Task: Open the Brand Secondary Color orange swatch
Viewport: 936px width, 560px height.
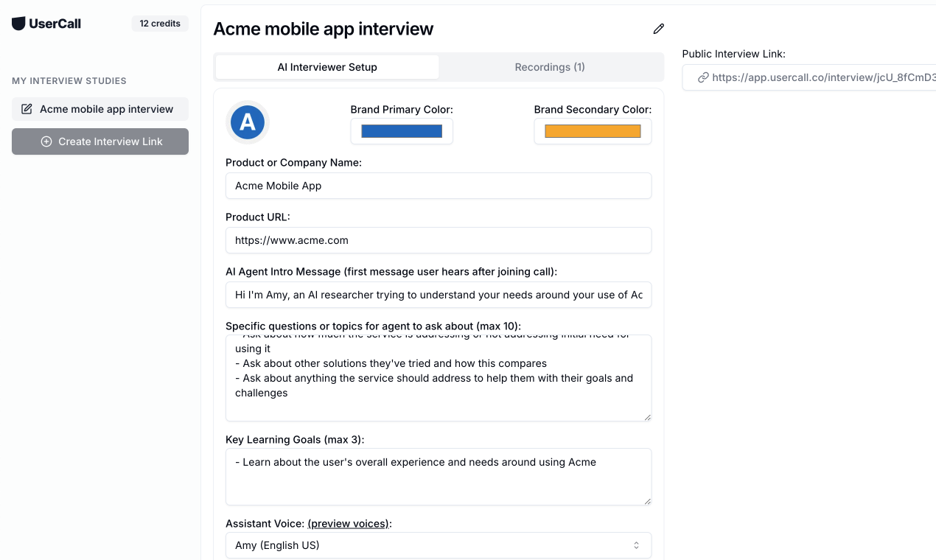Action: click(x=593, y=131)
